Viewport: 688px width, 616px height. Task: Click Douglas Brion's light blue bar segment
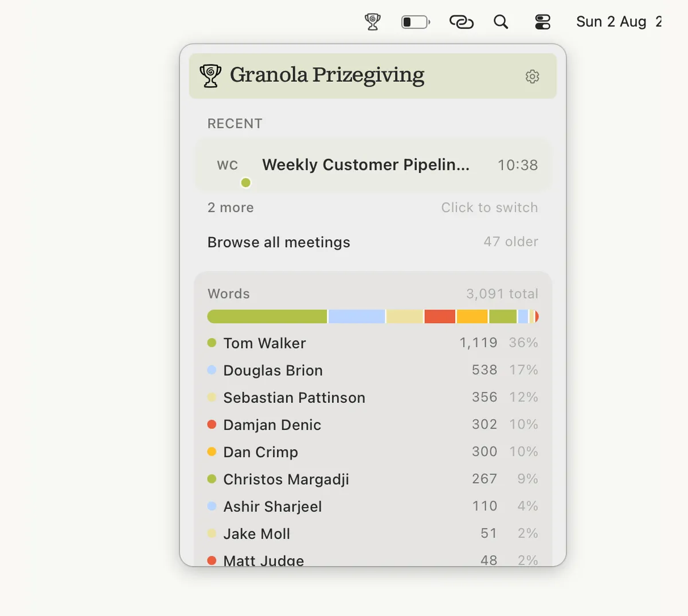(357, 316)
